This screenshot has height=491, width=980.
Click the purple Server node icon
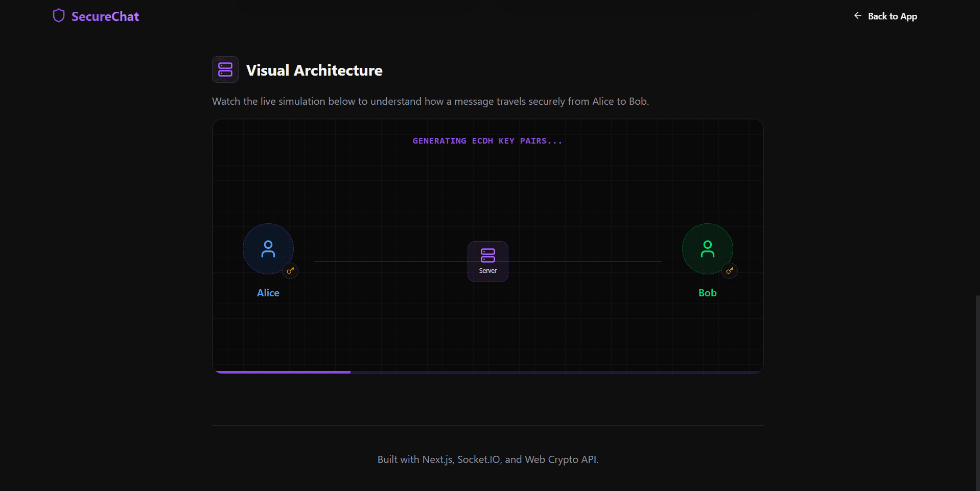487,255
